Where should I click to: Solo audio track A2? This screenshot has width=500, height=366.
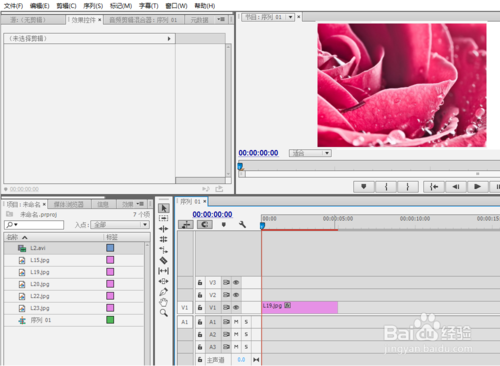point(246,334)
